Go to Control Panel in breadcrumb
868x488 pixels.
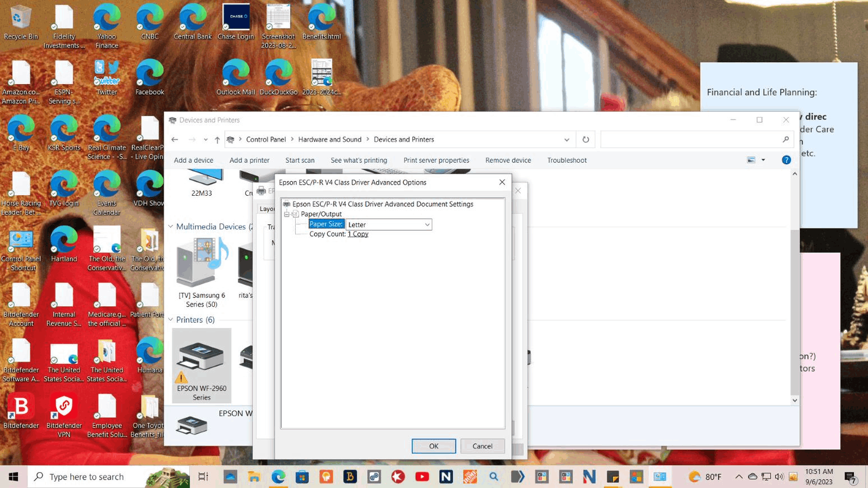point(266,140)
